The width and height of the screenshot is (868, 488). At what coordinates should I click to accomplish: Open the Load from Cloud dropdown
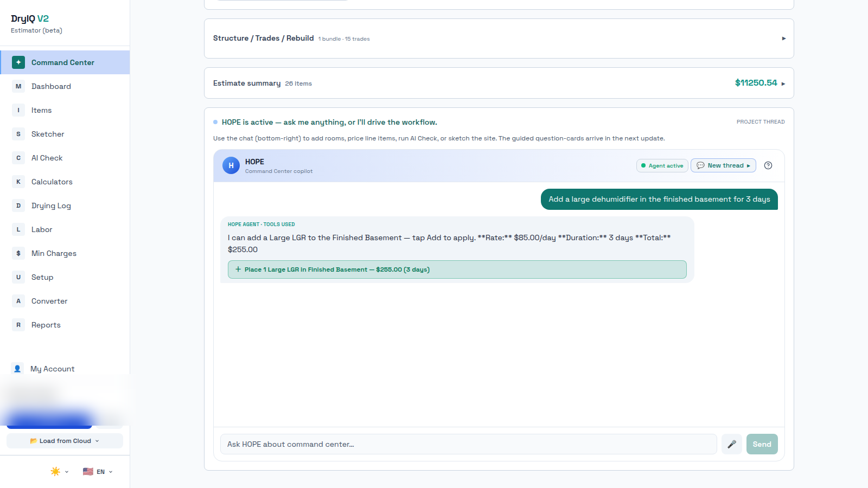[x=65, y=441]
